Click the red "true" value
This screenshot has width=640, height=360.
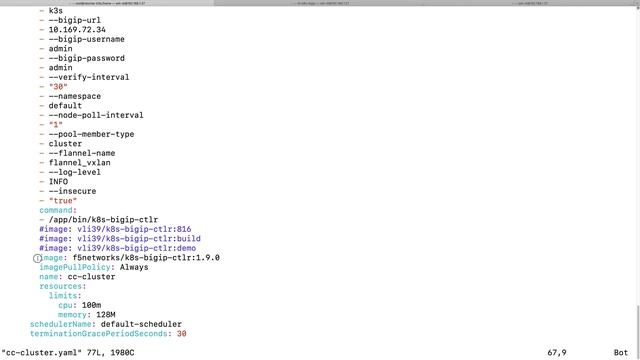63,200
